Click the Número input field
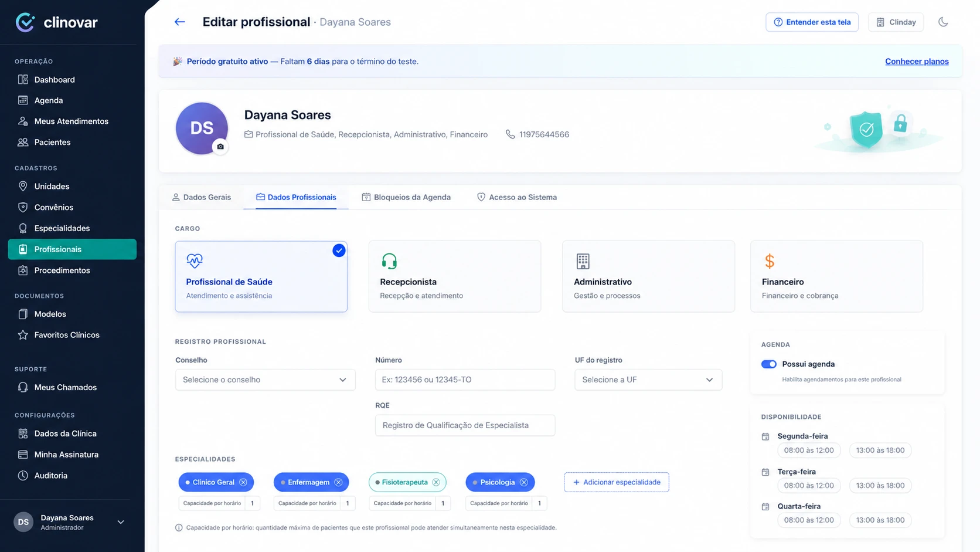This screenshot has height=552, width=980. coord(465,380)
